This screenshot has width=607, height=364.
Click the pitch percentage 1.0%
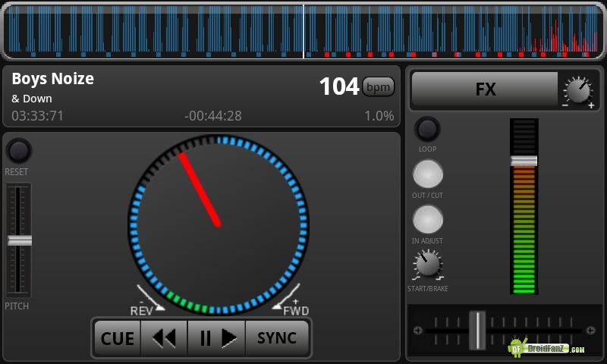(379, 116)
